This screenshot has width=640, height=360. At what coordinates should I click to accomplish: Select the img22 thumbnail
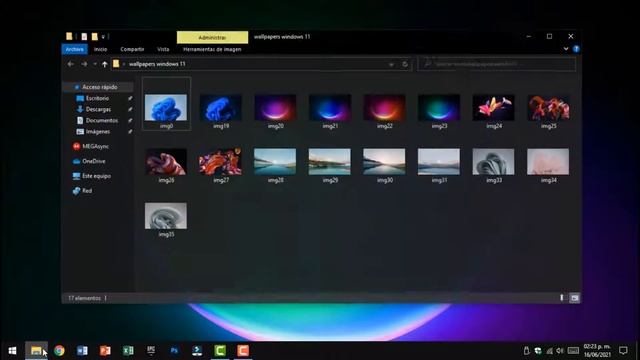tap(384, 107)
